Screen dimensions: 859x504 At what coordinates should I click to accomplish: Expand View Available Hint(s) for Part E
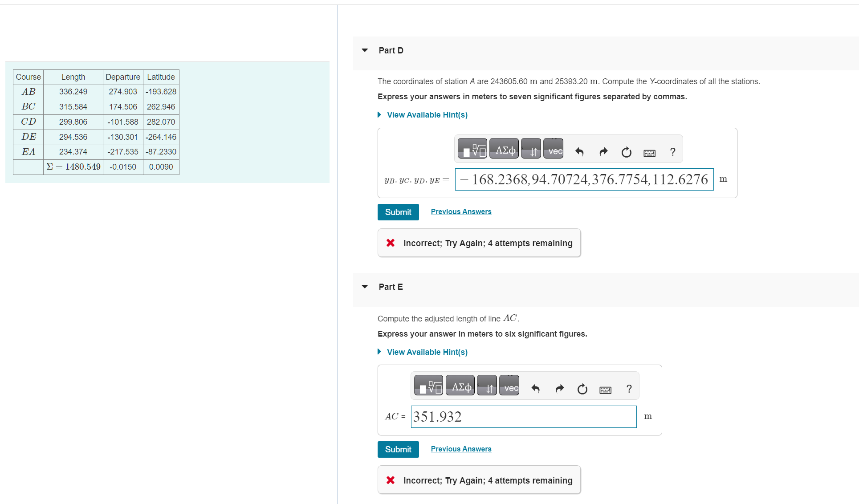427,352
